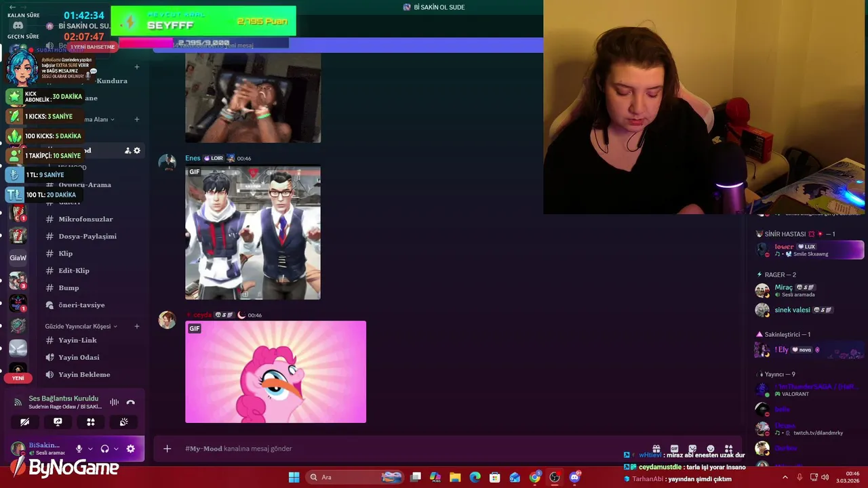This screenshot has width=868, height=488.
Task: Open Enes username in chat
Action: 193,158
